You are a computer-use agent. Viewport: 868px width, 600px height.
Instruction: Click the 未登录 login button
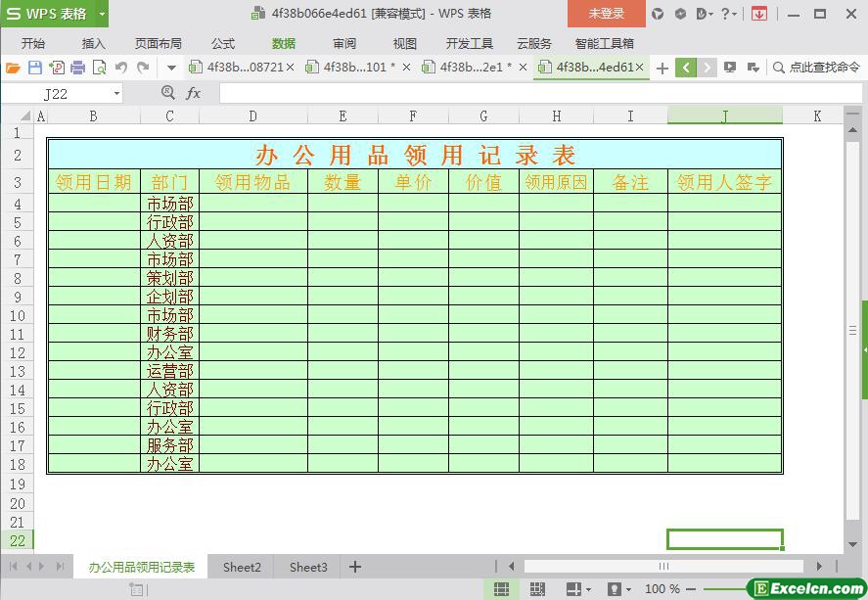pyautogui.click(x=606, y=14)
